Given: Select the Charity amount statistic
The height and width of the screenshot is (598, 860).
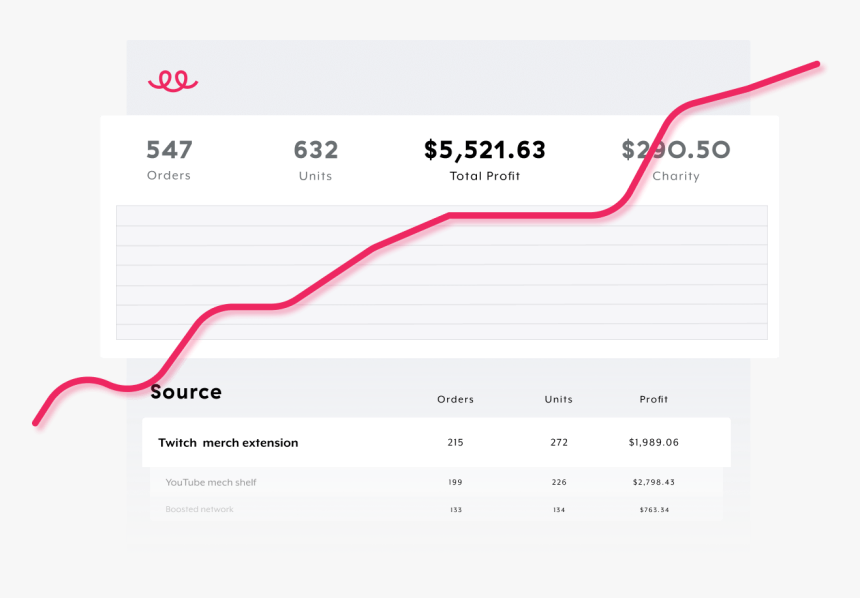Looking at the screenshot, I should tap(675, 160).
